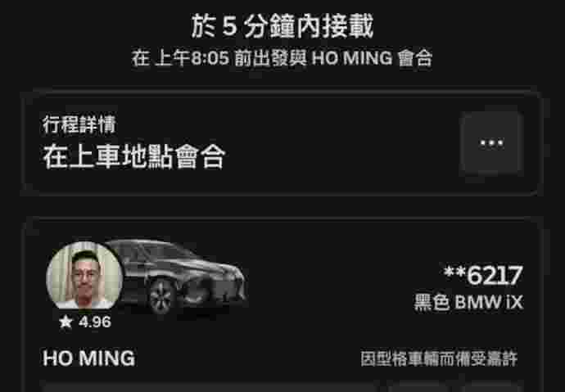Tap the license plate **6217

coord(483,276)
